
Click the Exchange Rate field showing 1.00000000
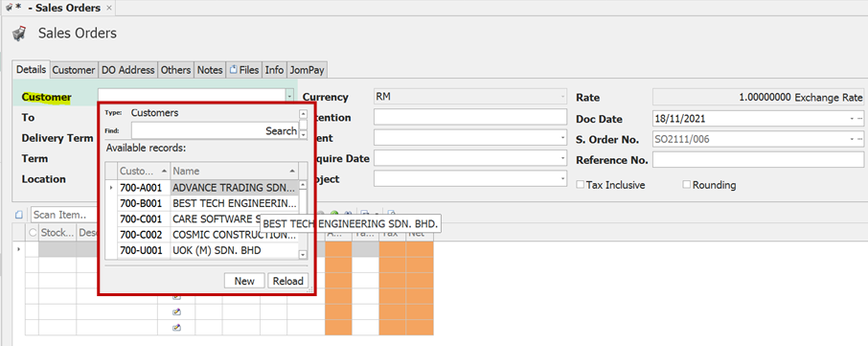coord(758,97)
